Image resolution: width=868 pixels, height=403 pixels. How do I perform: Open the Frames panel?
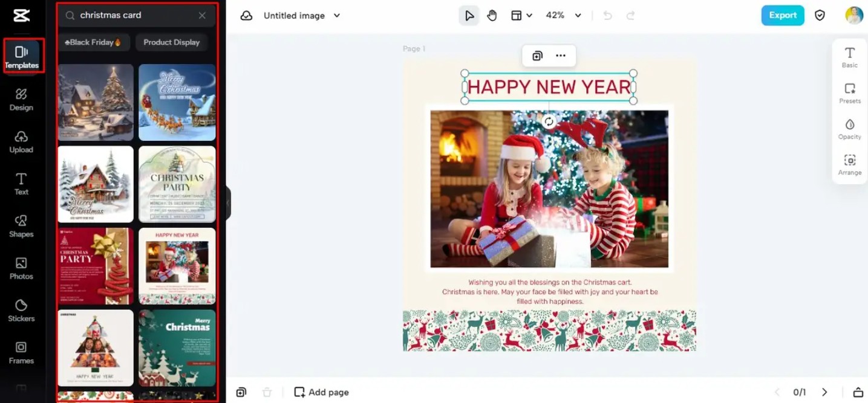[21, 352]
